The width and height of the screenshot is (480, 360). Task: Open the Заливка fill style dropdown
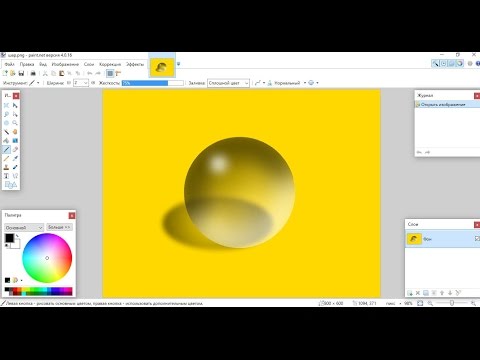click(x=228, y=83)
